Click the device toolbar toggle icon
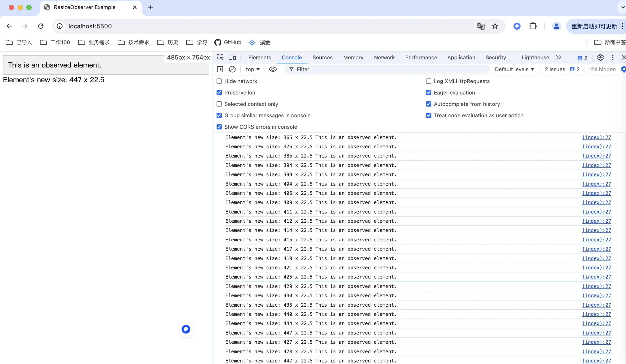626x364 pixels. [232, 57]
